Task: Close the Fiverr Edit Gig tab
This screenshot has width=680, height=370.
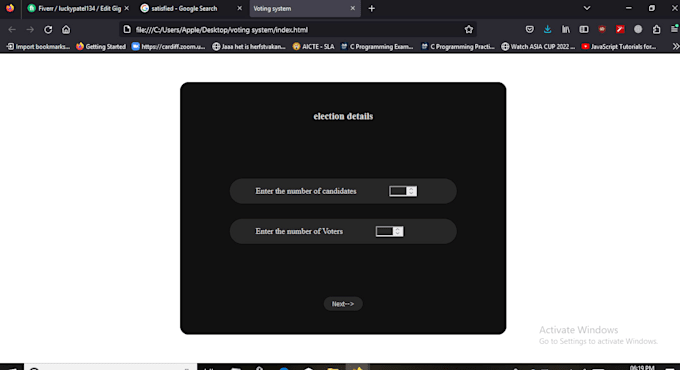Action: pos(127,8)
